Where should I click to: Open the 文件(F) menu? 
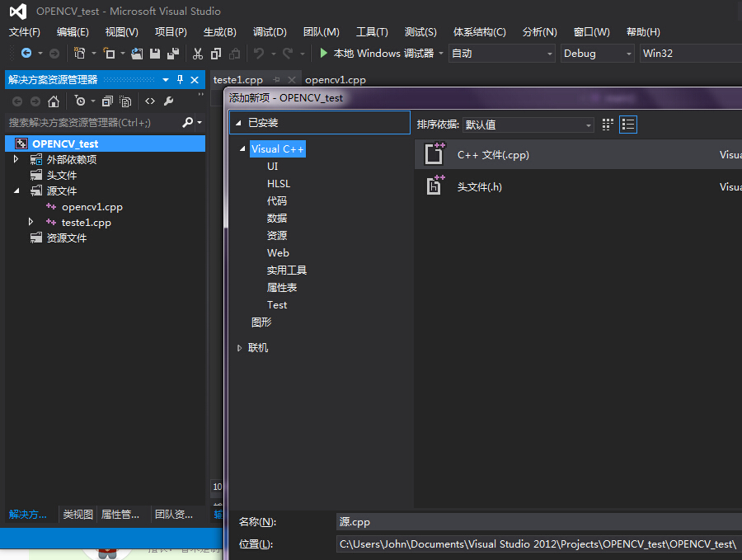(25, 31)
